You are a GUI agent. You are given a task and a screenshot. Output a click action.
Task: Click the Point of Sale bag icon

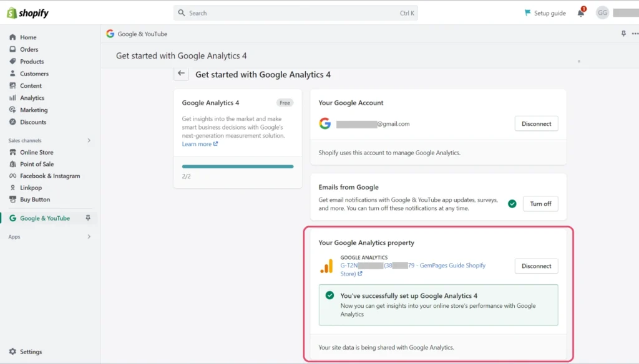12,164
